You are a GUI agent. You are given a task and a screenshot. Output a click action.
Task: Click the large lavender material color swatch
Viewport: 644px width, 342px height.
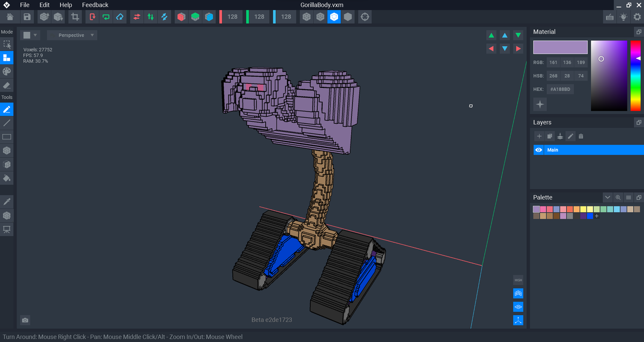(560, 47)
